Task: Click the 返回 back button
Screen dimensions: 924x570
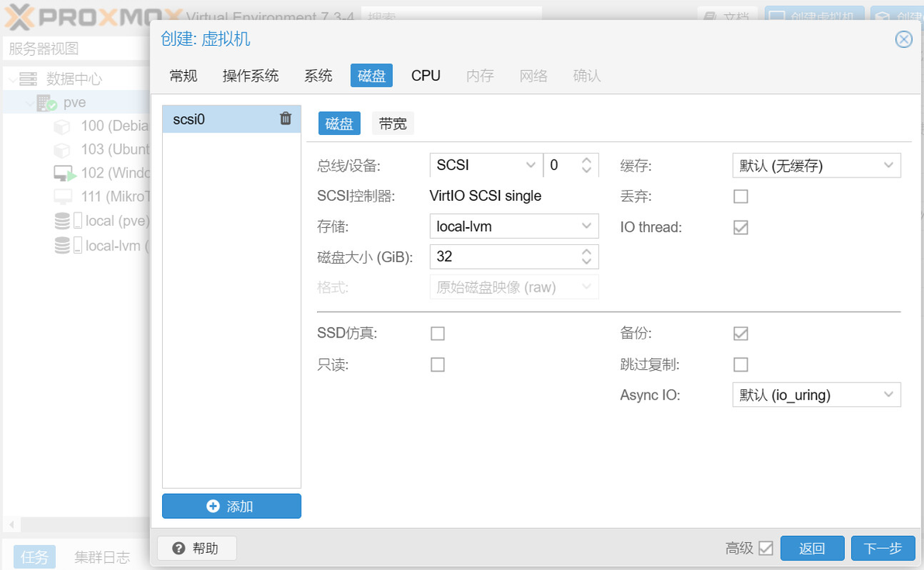Action: [x=812, y=548]
